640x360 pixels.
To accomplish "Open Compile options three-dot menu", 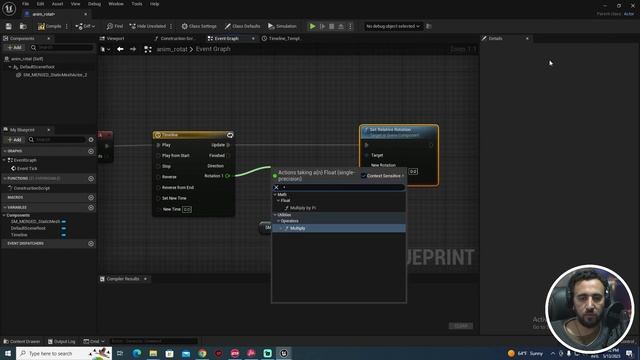I will coord(67,26).
